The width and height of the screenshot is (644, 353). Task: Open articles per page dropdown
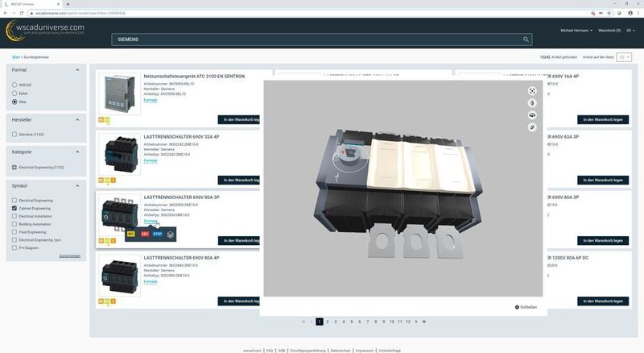(624, 57)
